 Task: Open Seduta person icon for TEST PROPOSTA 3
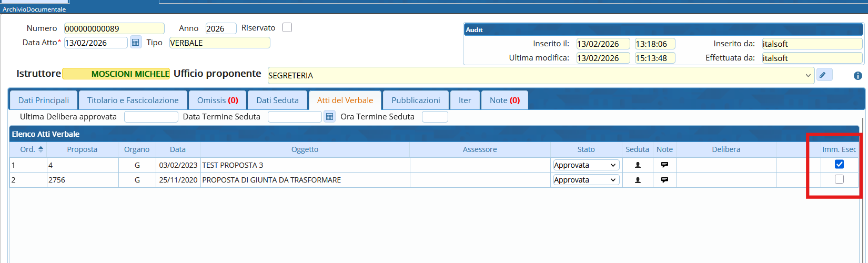tap(638, 165)
